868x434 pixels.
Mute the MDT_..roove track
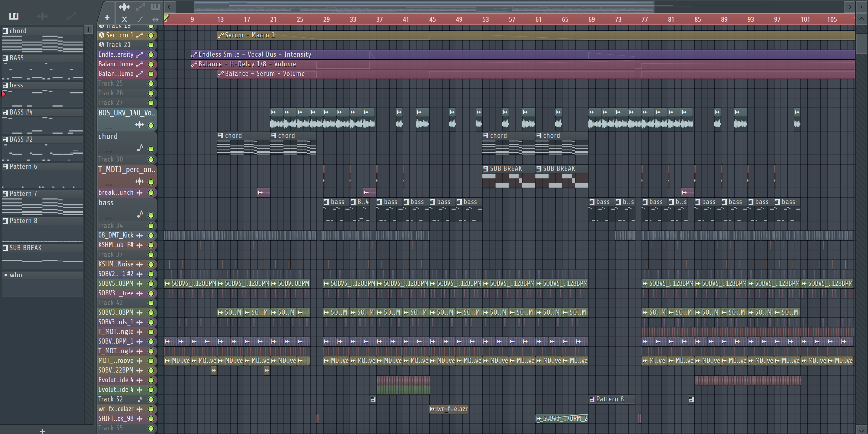click(151, 360)
